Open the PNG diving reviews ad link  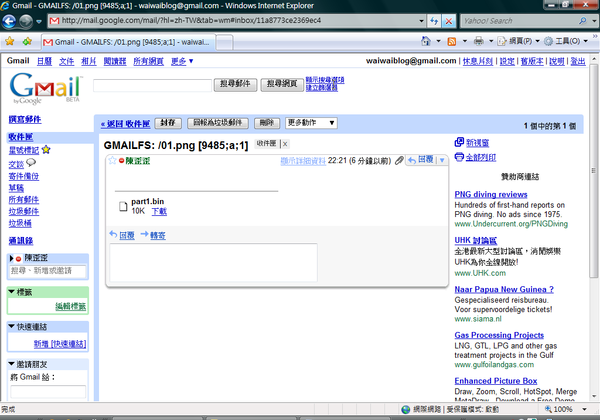tap(491, 194)
